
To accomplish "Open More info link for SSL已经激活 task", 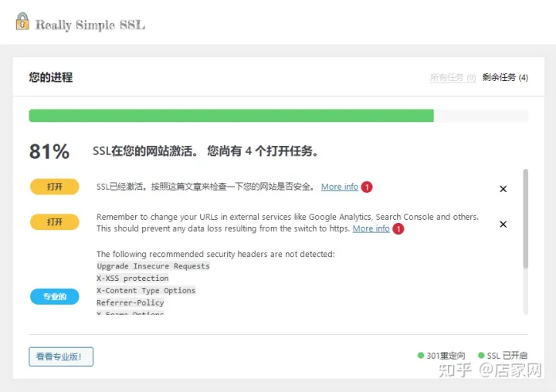I will coord(339,187).
